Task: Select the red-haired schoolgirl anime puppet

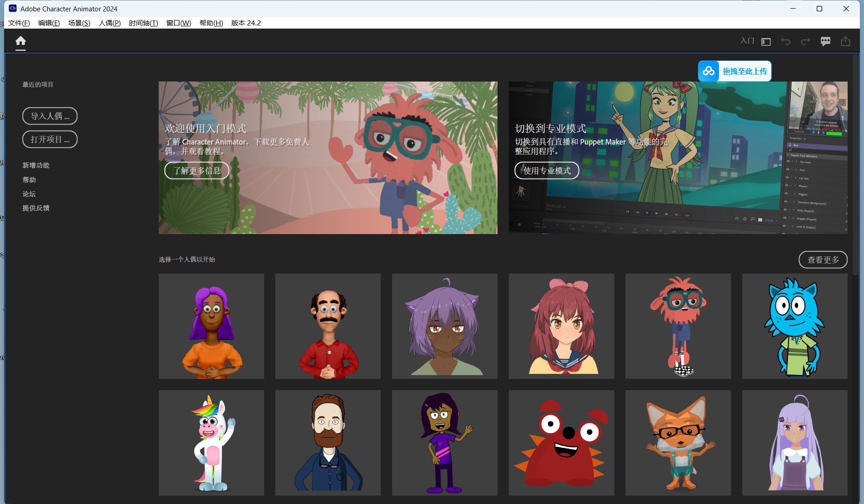Action: click(562, 326)
